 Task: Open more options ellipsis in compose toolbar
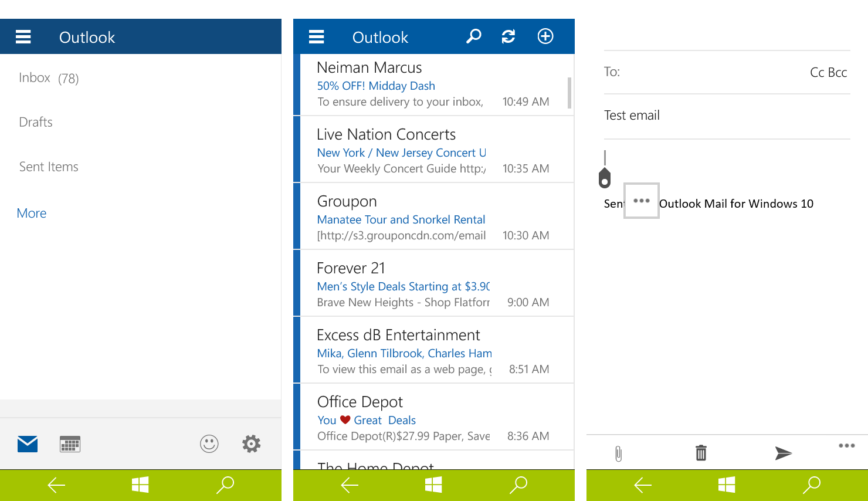coord(847,446)
